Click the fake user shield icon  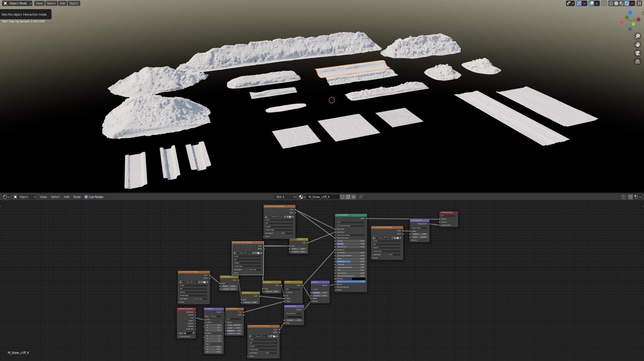(x=342, y=197)
